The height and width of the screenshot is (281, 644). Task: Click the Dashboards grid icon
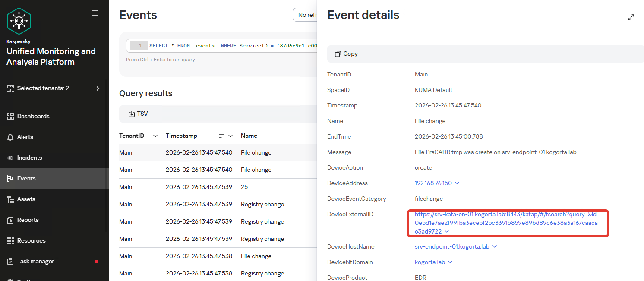pos(10,116)
